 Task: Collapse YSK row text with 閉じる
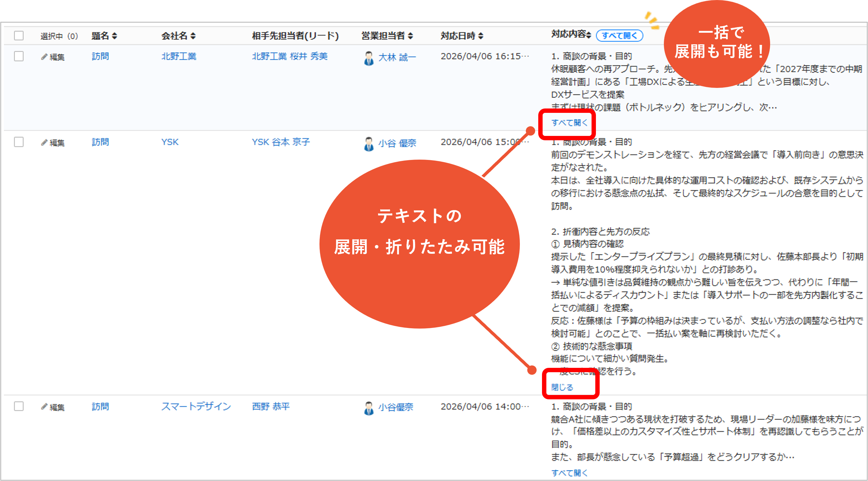click(x=562, y=387)
